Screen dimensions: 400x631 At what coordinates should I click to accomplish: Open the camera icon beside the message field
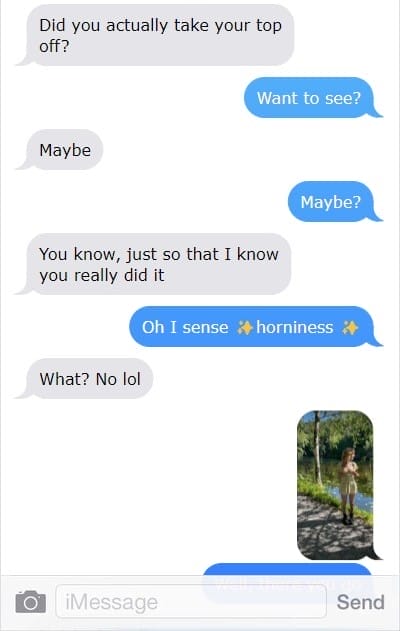click(31, 602)
